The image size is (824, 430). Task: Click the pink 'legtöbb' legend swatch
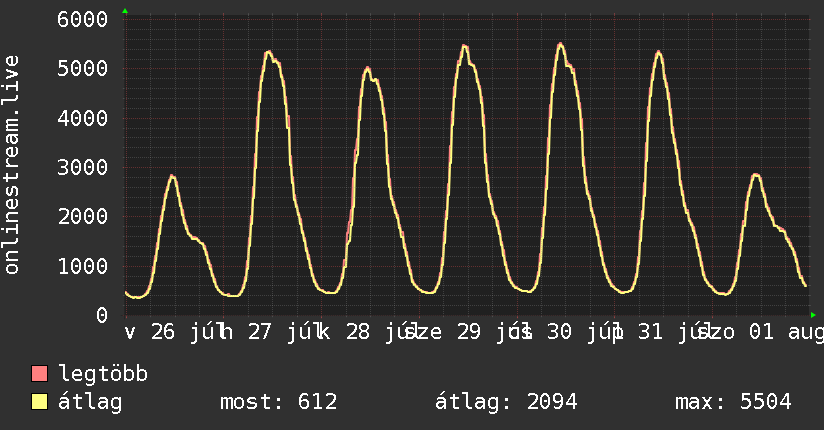tap(39, 374)
